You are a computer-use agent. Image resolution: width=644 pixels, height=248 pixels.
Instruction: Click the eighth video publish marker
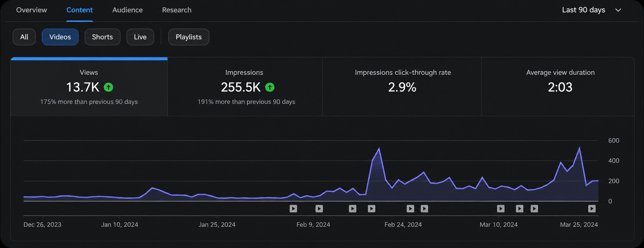[520, 209]
